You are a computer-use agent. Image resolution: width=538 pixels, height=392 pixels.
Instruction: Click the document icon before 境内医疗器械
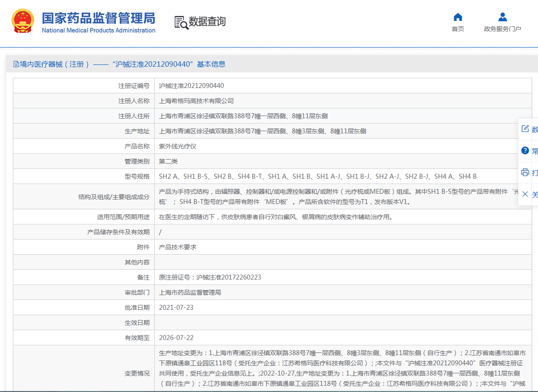pyautogui.click(x=16, y=64)
